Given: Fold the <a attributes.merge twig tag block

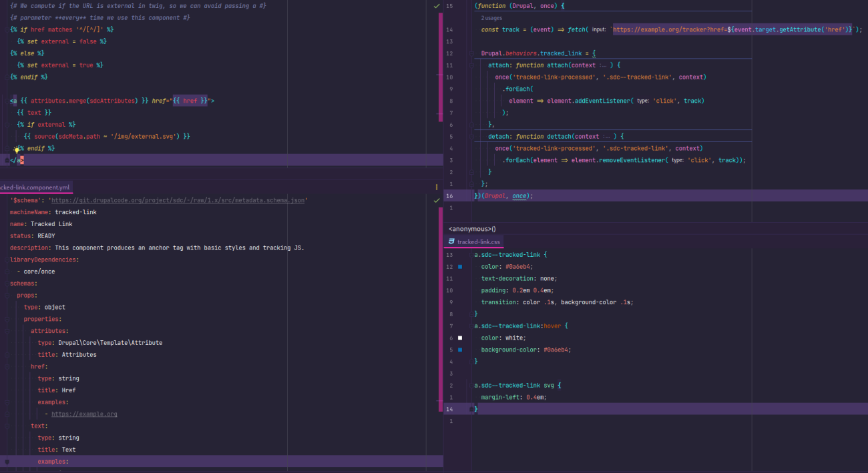Looking at the screenshot, I should [6, 101].
